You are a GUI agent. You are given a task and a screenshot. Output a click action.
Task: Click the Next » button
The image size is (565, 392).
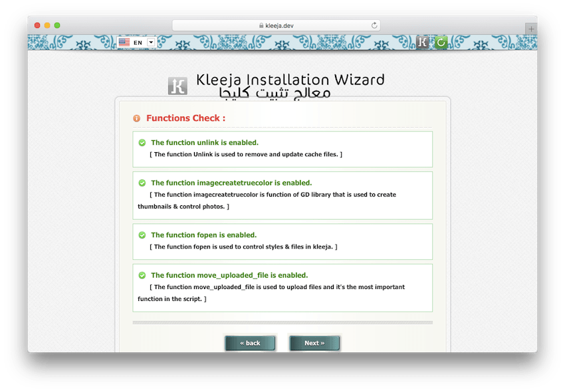click(314, 343)
